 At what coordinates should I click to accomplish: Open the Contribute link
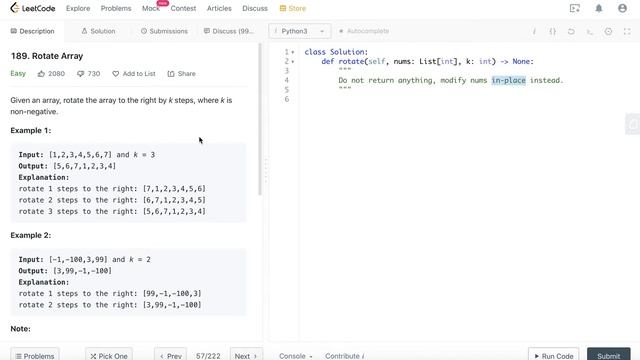[x=345, y=356]
